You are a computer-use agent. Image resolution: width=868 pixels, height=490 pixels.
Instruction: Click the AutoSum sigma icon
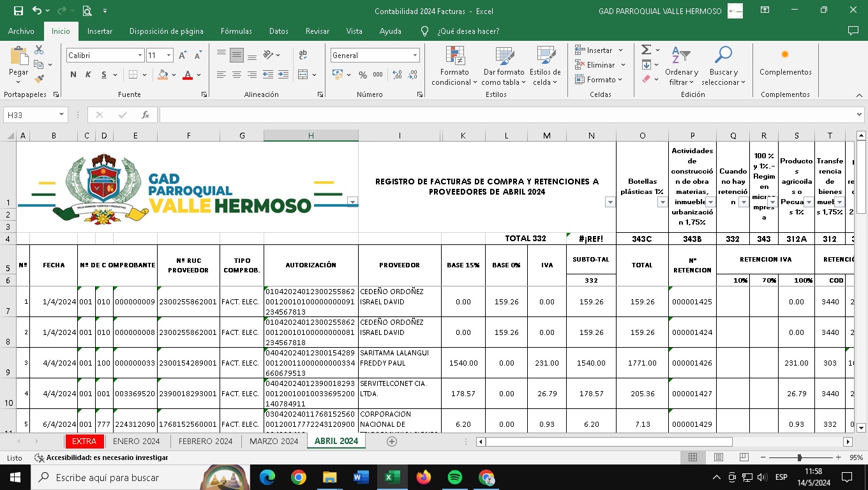[646, 50]
